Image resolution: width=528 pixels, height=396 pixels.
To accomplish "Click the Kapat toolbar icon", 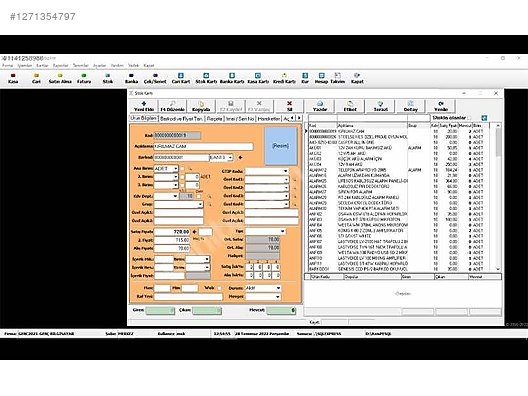I will (x=357, y=78).
